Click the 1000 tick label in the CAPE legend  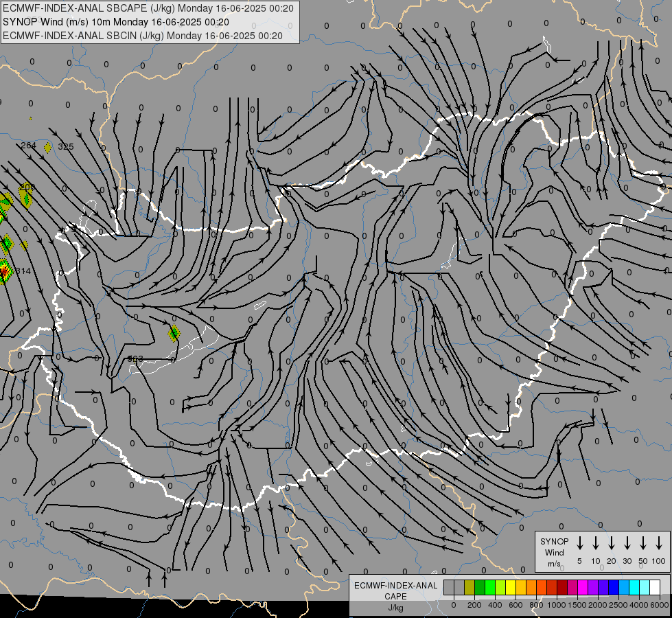(x=556, y=605)
